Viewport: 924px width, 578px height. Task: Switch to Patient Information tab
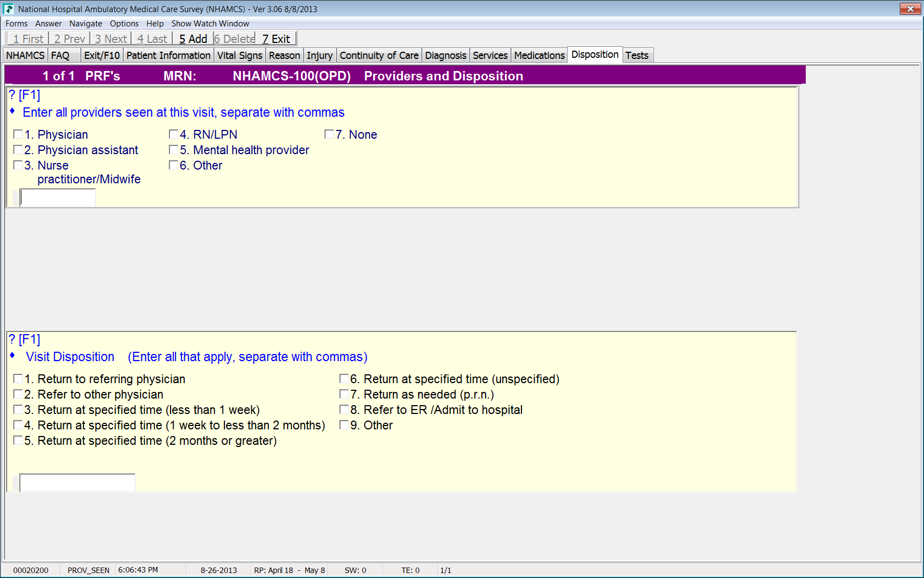(x=168, y=56)
